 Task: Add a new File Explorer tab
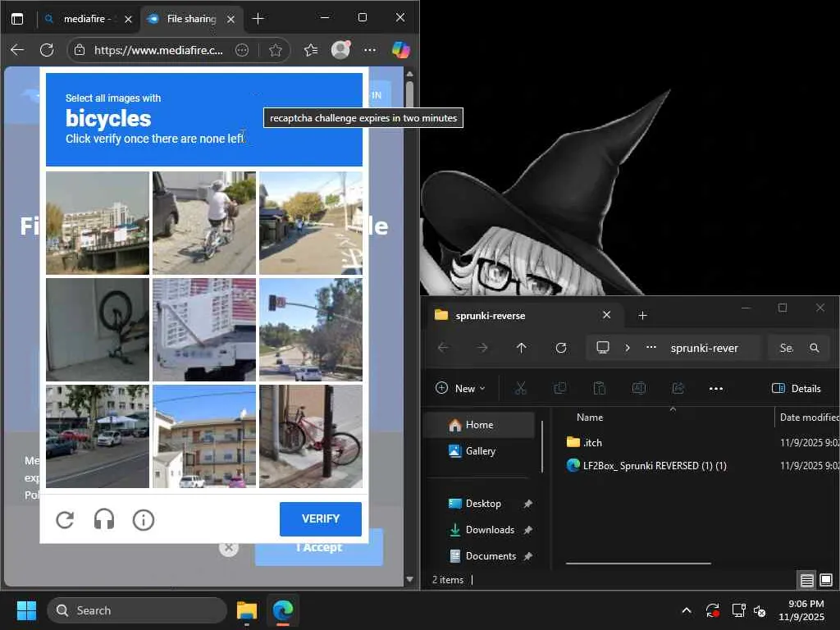(x=642, y=316)
